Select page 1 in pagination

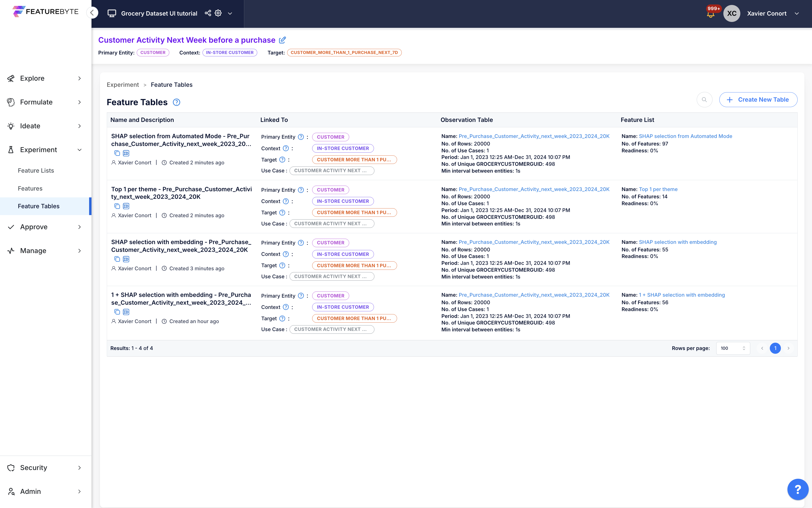tap(775, 348)
